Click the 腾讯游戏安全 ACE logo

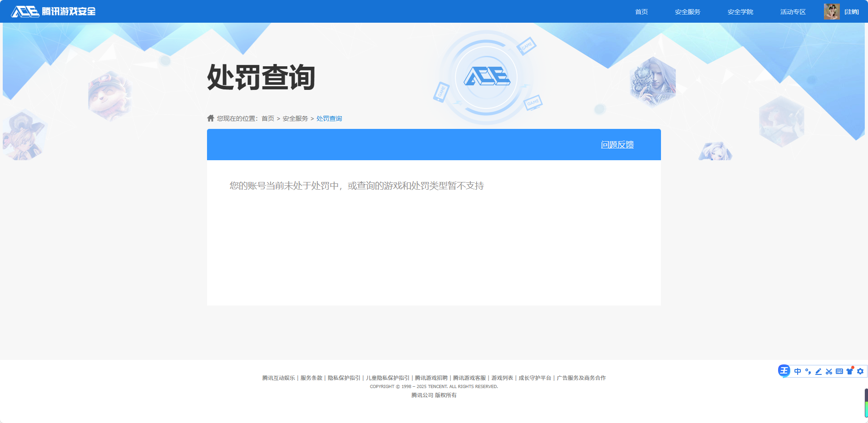(52, 11)
